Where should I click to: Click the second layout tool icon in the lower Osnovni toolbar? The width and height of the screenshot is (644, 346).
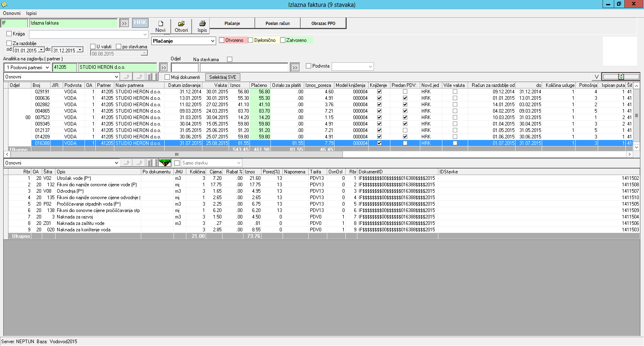click(140, 163)
